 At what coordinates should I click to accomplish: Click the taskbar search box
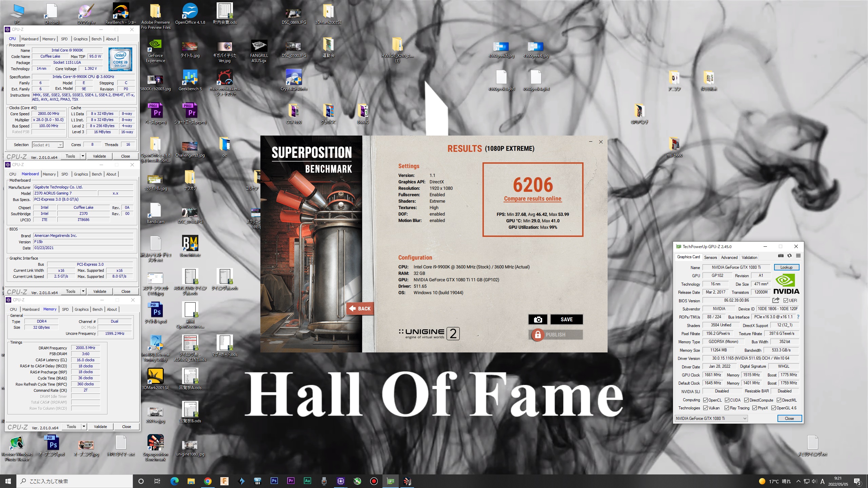tap(75, 481)
